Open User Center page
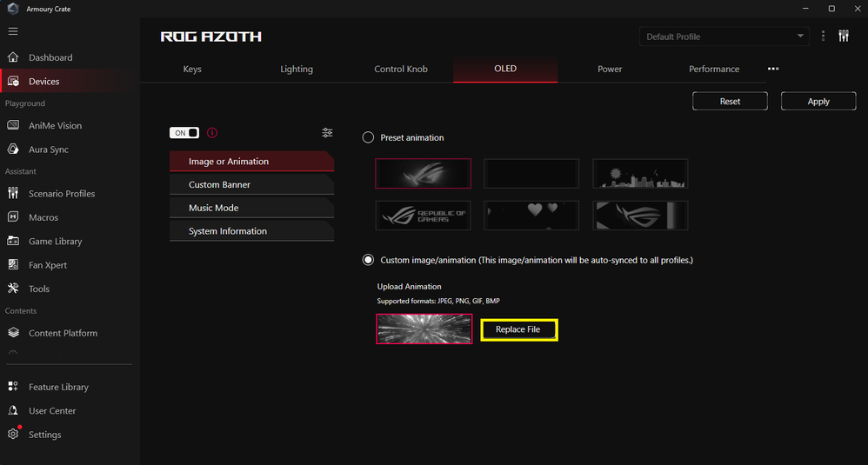The height and width of the screenshot is (465, 868). pos(52,410)
